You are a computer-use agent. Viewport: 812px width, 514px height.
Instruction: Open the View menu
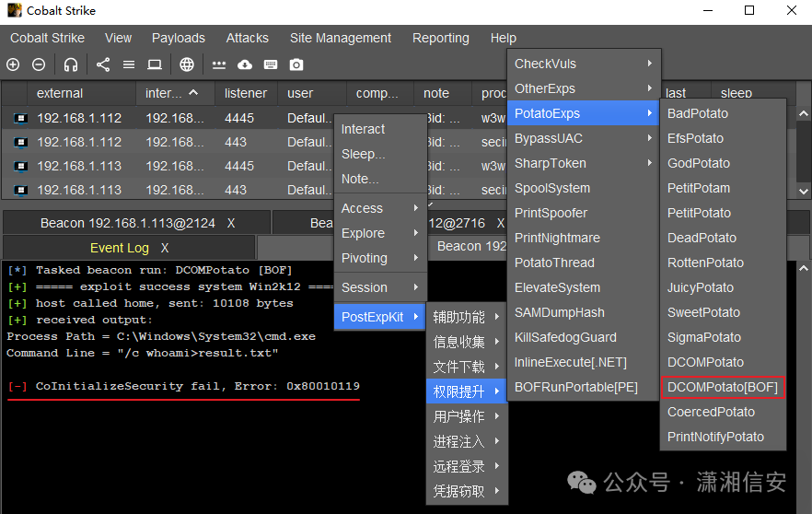click(x=118, y=39)
